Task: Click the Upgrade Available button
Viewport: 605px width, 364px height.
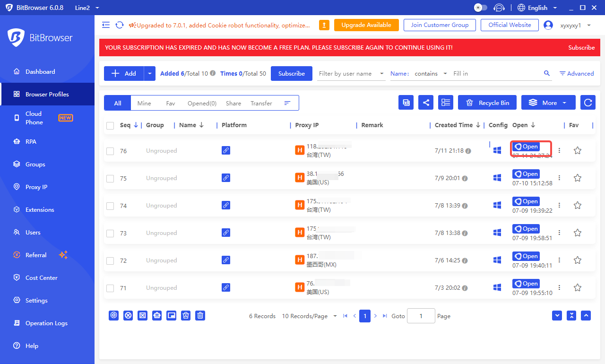Action: [x=366, y=25]
